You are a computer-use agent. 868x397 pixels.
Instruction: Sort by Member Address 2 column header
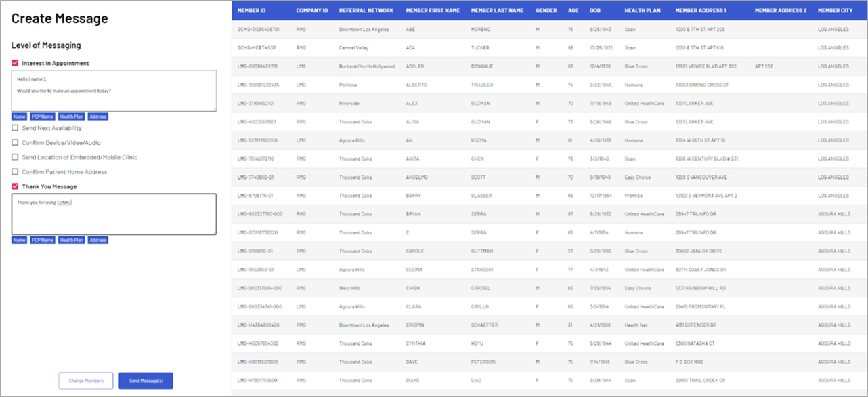781,11
